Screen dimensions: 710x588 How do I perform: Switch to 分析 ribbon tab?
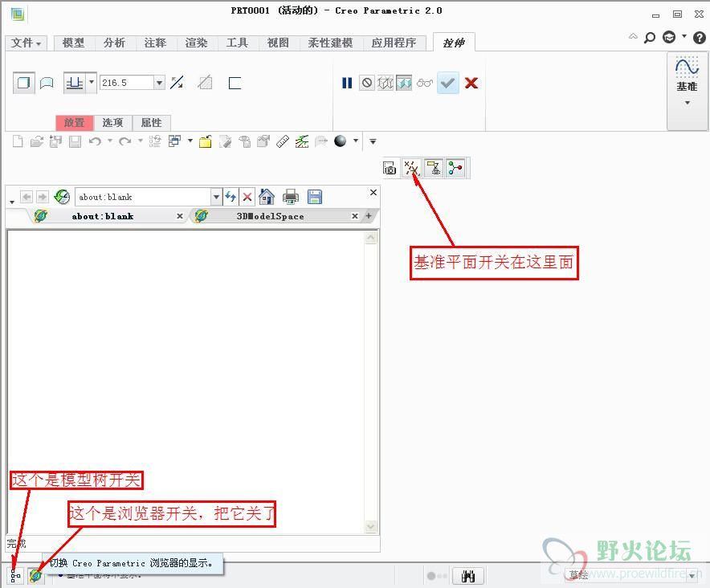tap(114, 43)
